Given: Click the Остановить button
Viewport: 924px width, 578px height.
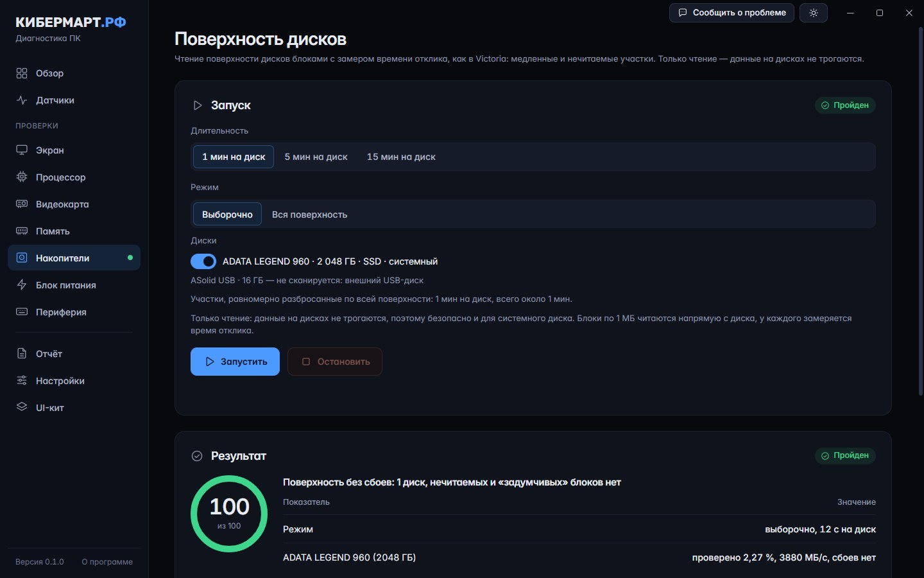Looking at the screenshot, I should tap(335, 362).
